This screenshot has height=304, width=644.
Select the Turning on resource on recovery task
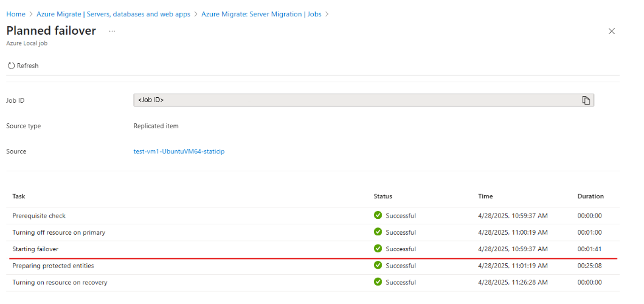pos(60,282)
